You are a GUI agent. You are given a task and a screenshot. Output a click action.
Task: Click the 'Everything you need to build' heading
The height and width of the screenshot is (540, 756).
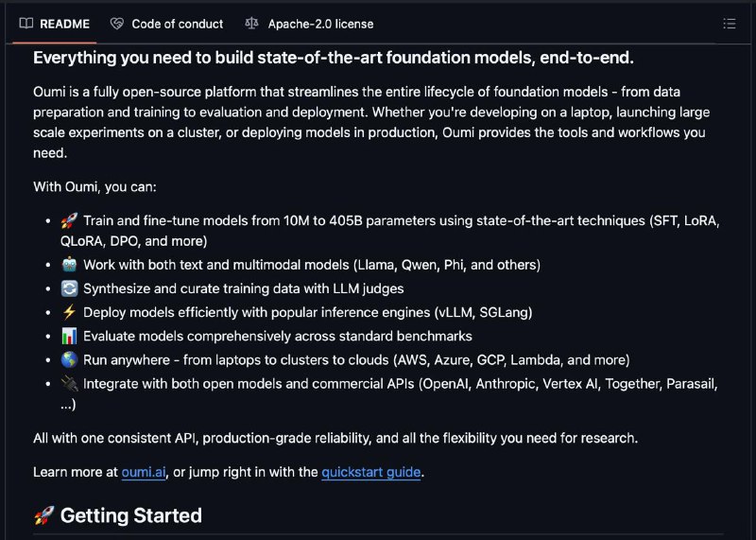point(334,58)
